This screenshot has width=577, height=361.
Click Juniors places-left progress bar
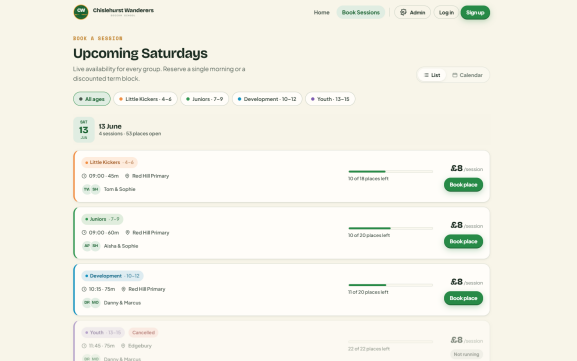coord(390,228)
